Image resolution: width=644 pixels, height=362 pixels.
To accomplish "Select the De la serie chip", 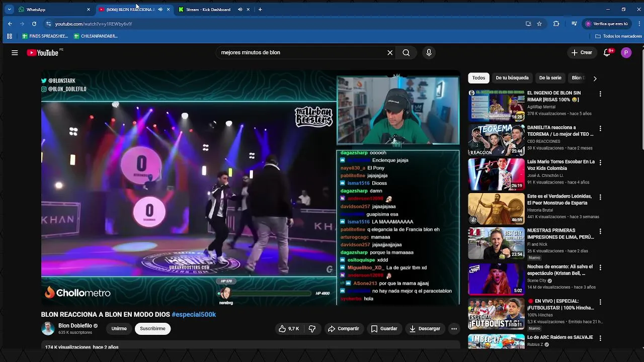I will [550, 78].
